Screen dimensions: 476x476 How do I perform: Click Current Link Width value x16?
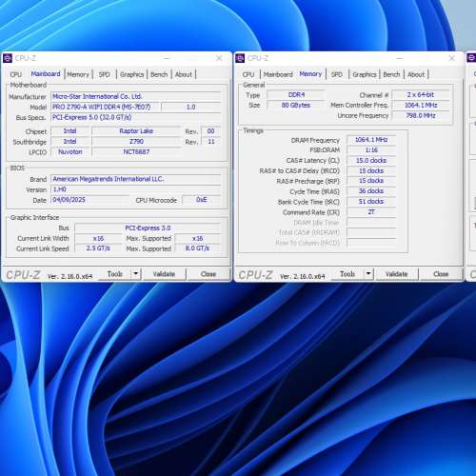click(x=98, y=238)
